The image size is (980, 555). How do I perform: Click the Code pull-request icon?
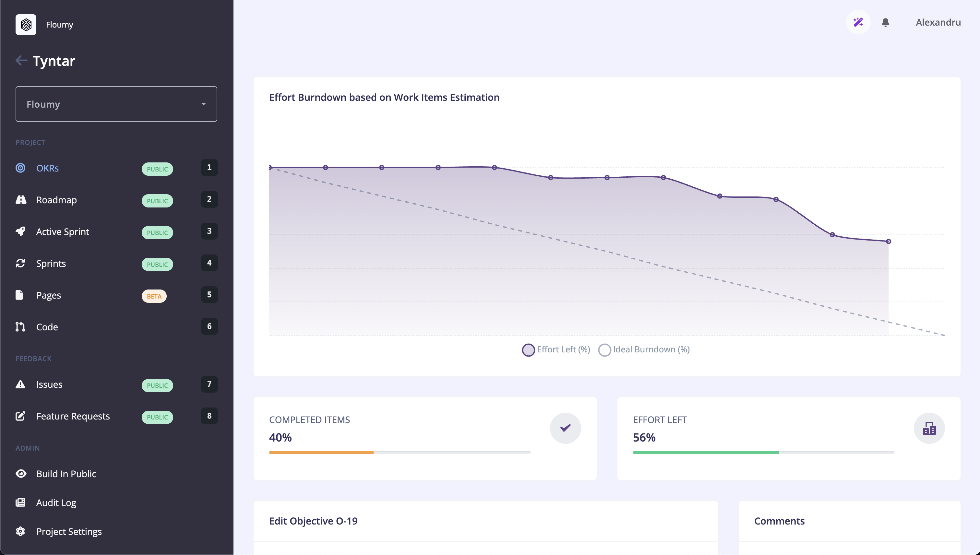20,327
